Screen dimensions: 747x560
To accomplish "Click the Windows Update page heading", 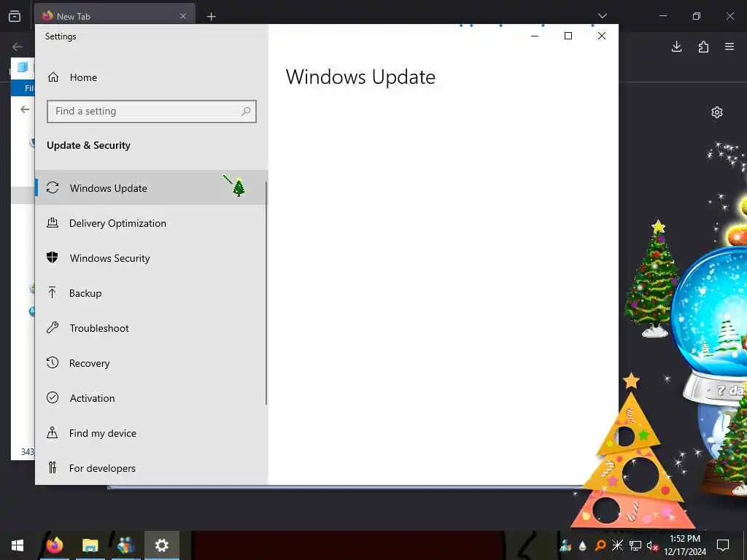I will (x=360, y=77).
